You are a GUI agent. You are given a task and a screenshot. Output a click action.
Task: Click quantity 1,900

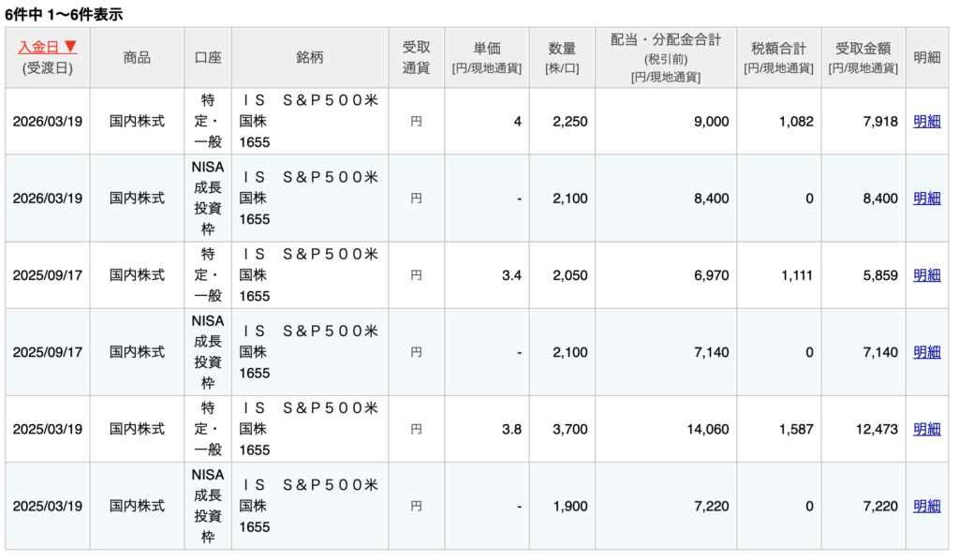570,507
